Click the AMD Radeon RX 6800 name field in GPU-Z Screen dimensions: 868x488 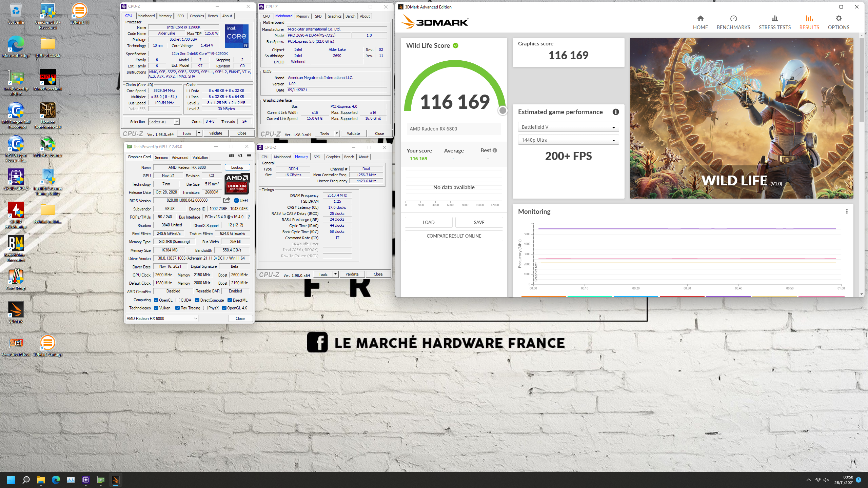pos(187,167)
